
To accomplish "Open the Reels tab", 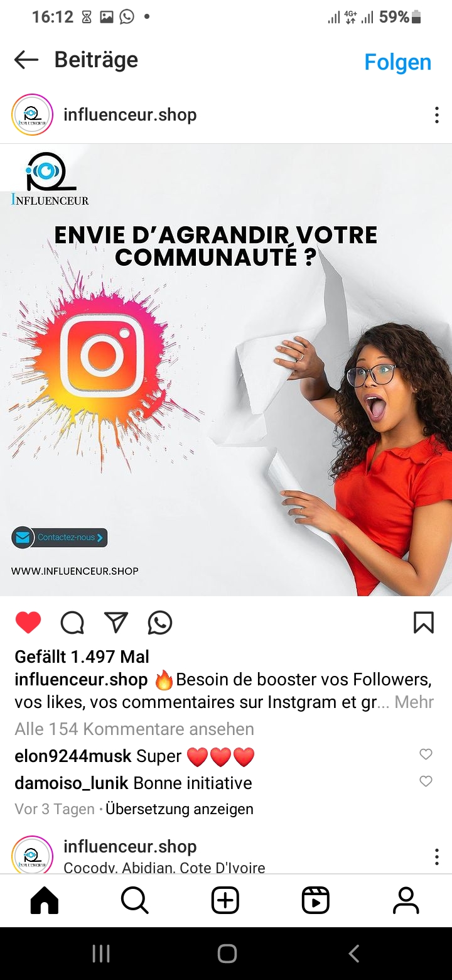I will (315, 901).
